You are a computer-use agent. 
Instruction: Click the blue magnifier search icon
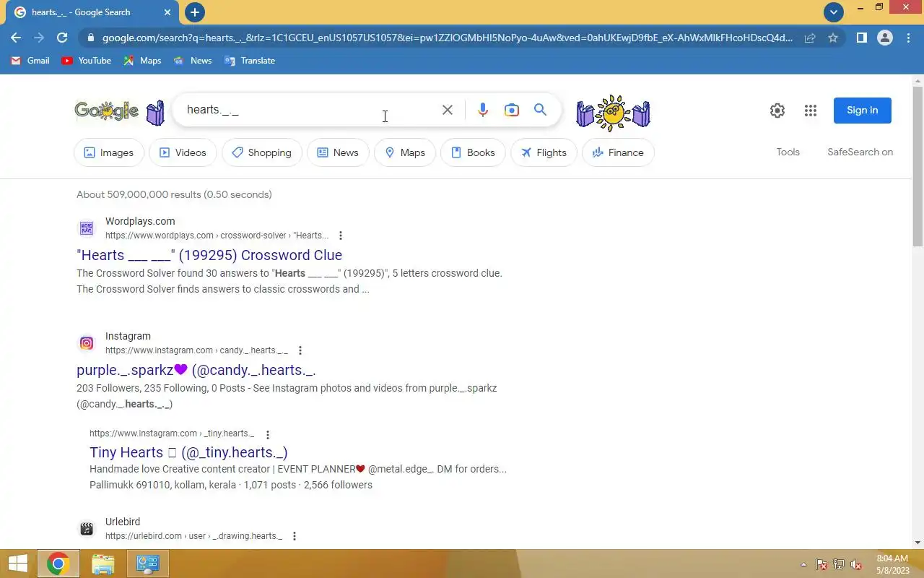point(540,110)
